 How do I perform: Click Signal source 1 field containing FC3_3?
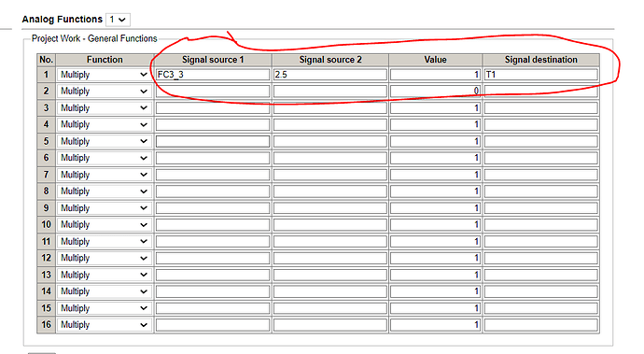pyautogui.click(x=213, y=75)
